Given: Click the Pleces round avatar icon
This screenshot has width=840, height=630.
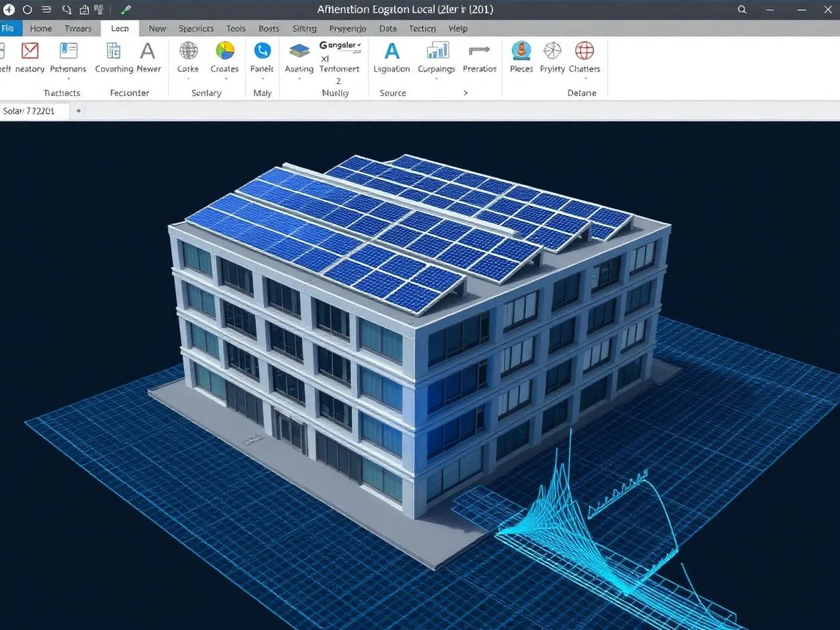Looking at the screenshot, I should pyautogui.click(x=522, y=51).
